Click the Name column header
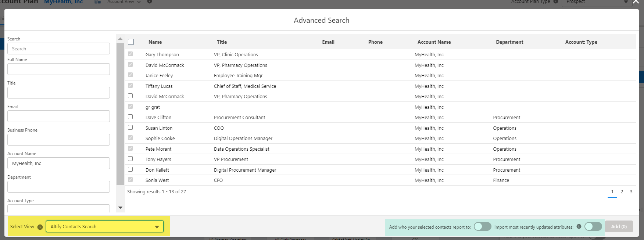644x240 pixels. click(x=155, y=42)
